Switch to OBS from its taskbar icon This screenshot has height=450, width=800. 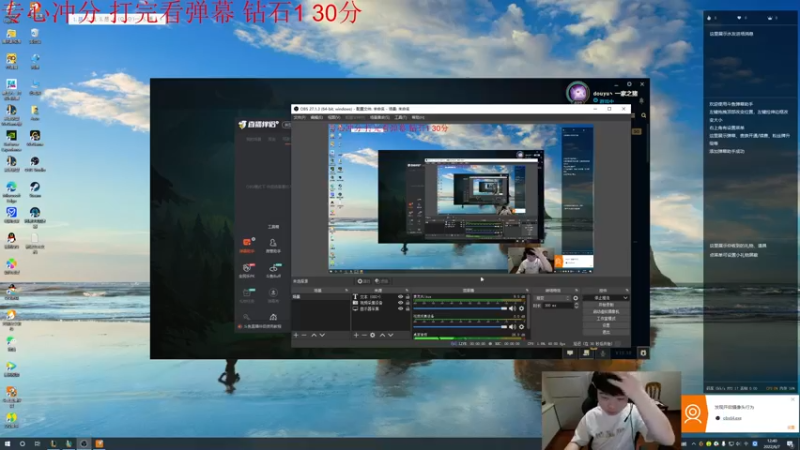pyautogui.click(x=84, y=444)
